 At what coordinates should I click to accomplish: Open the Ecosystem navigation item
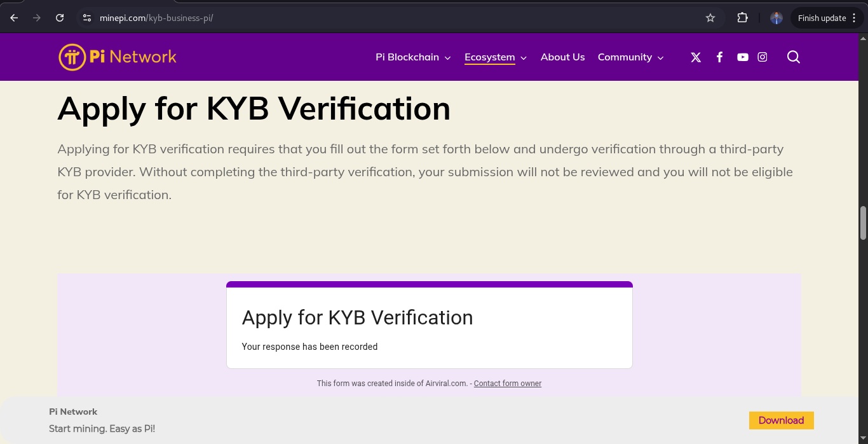point(489,57)
